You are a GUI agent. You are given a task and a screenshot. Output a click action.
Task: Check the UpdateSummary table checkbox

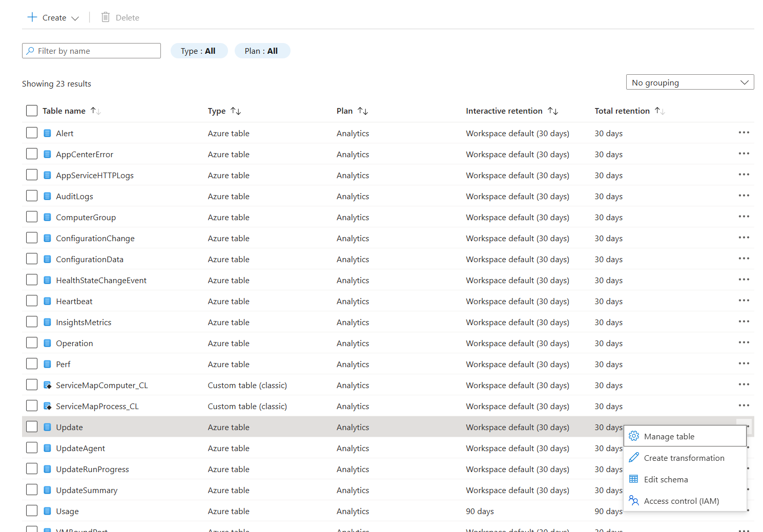coord(32,490)
